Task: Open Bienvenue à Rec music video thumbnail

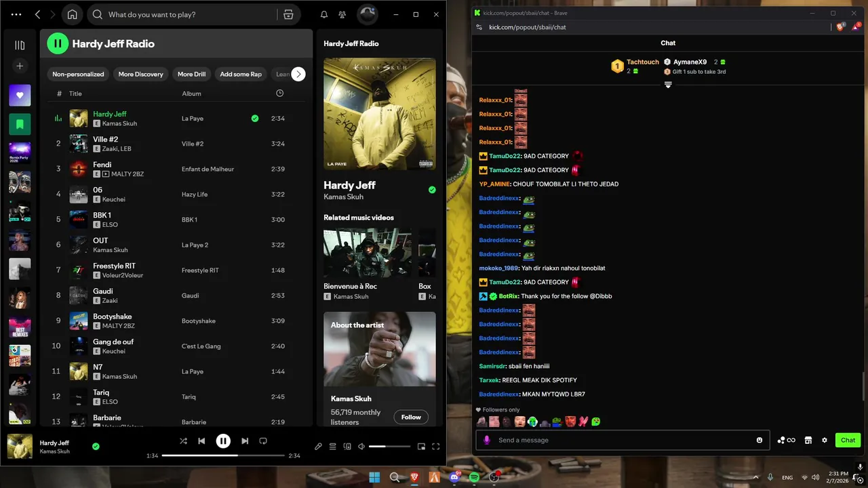Action: click(368, 253)
